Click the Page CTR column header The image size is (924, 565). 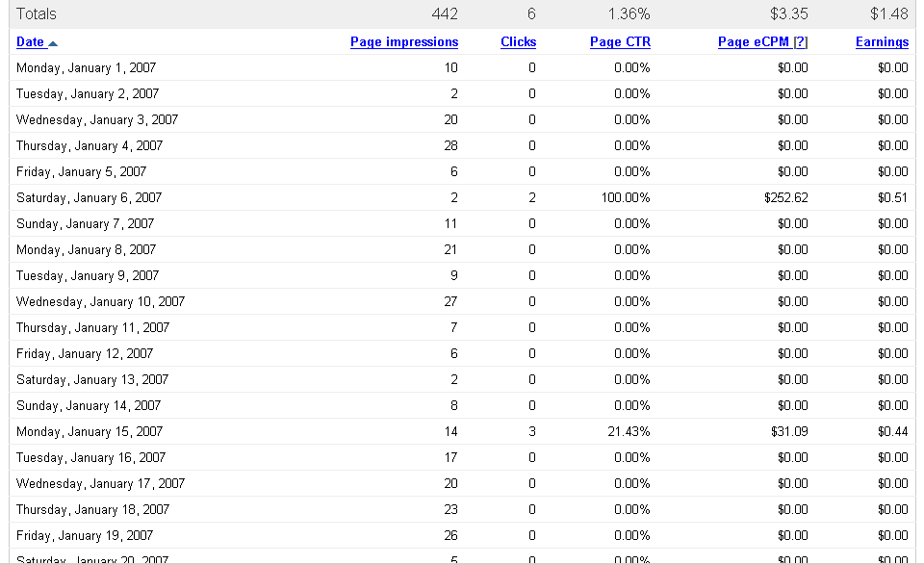point(620,42)
